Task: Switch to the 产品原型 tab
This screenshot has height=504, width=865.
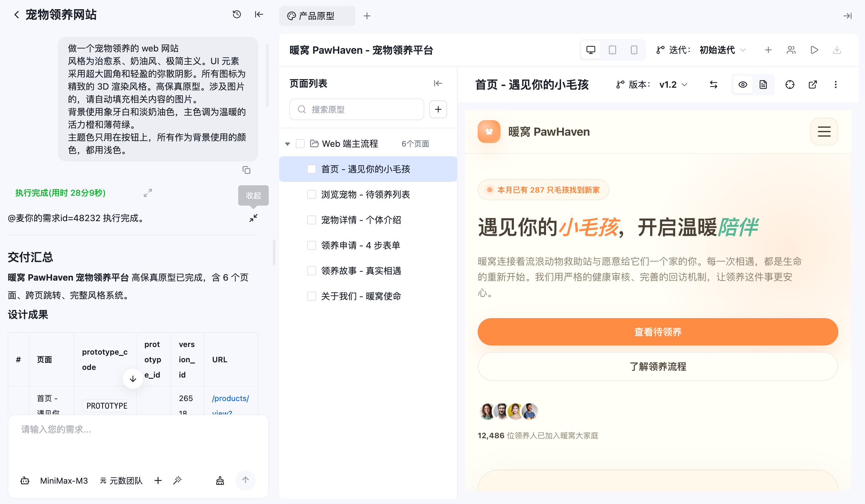Action: tap(317, 16)
